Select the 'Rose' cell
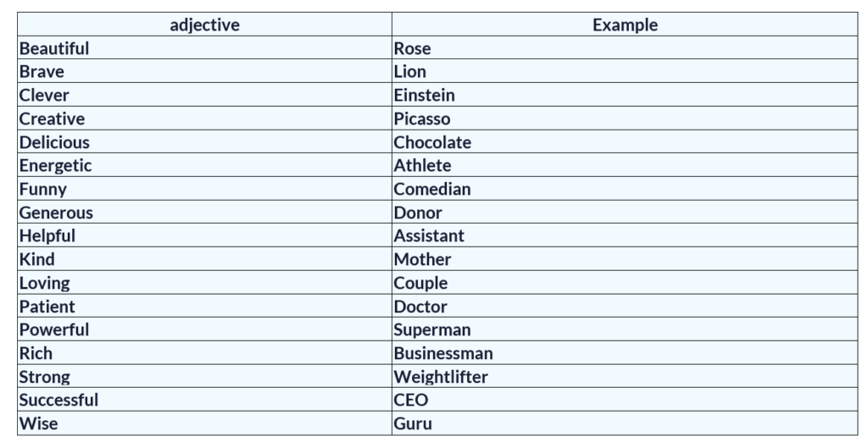 tap(413, 49)
